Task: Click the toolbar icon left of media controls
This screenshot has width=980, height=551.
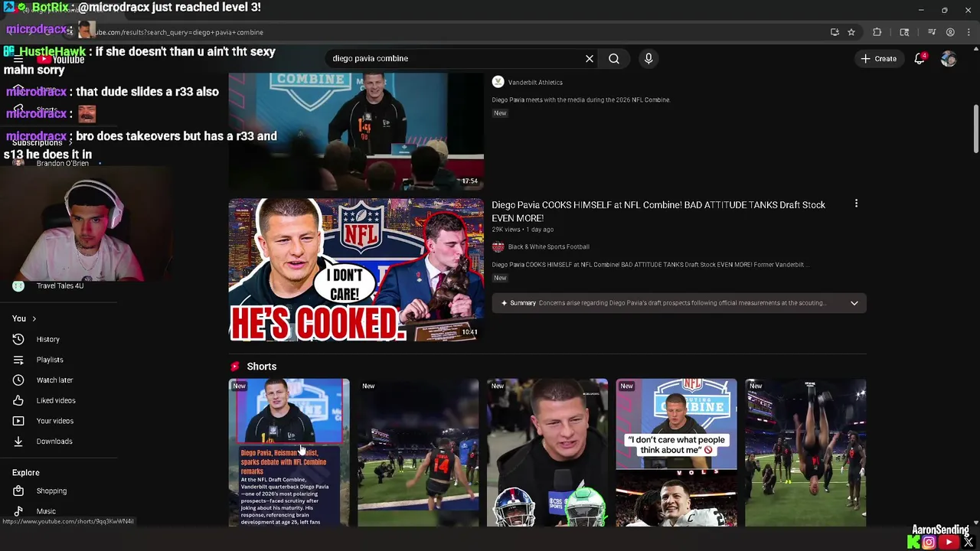Action: [904, 32]
